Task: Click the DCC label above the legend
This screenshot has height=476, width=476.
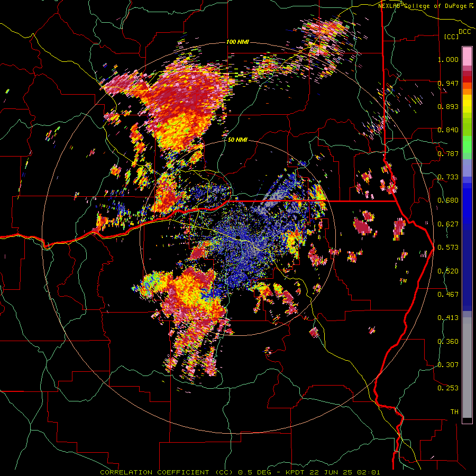Action: 464,32
